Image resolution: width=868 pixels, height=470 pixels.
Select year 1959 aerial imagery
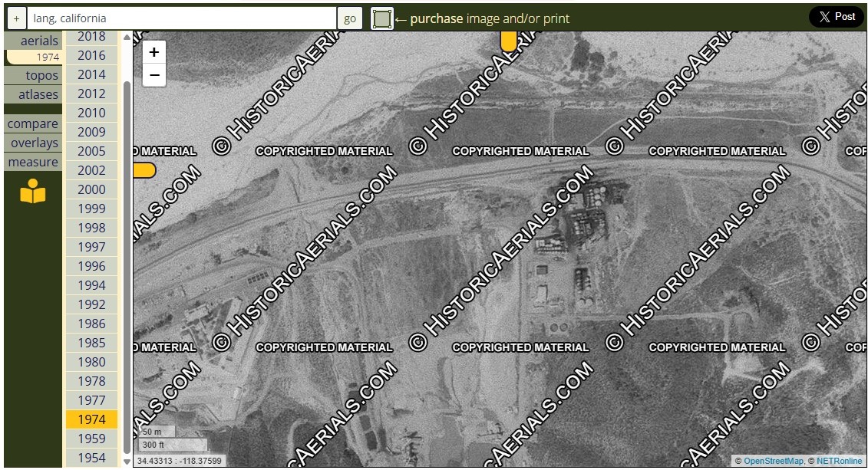pyautogui.click(x=91, y=439)
